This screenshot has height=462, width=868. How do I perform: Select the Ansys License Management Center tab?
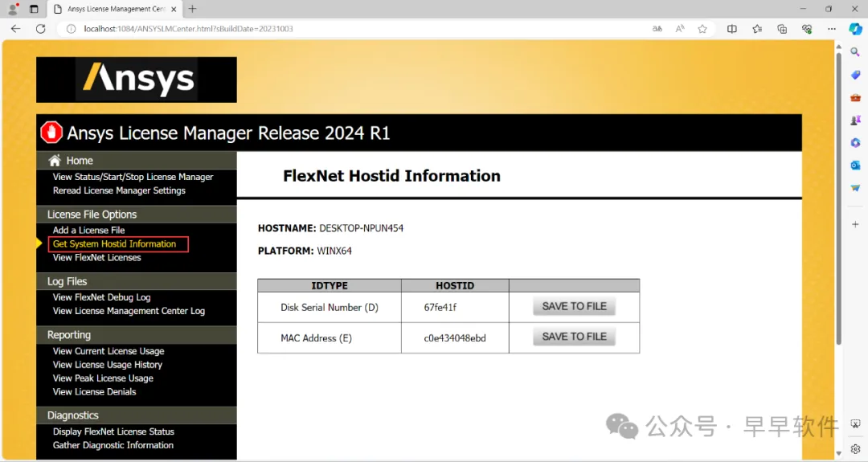(115, 9)
